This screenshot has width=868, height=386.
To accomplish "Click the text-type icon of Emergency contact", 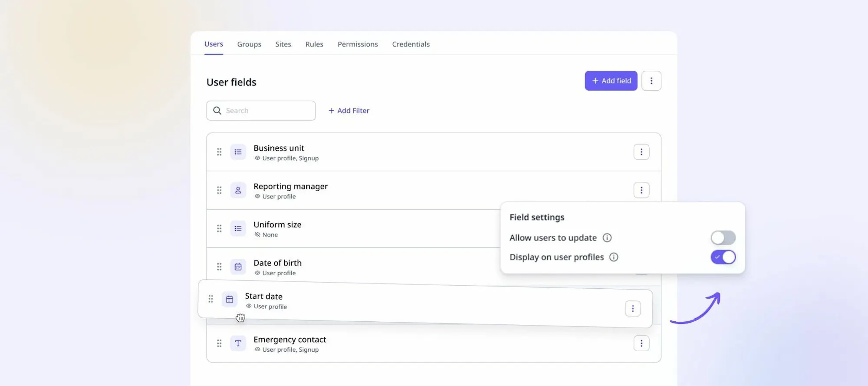I will 238,343.
